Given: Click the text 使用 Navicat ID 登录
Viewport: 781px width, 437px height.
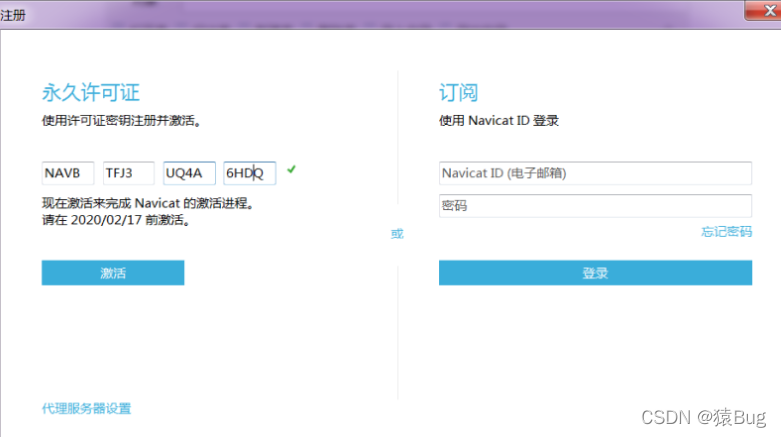Looking at the screenshot, I should (x=499, y=121).
